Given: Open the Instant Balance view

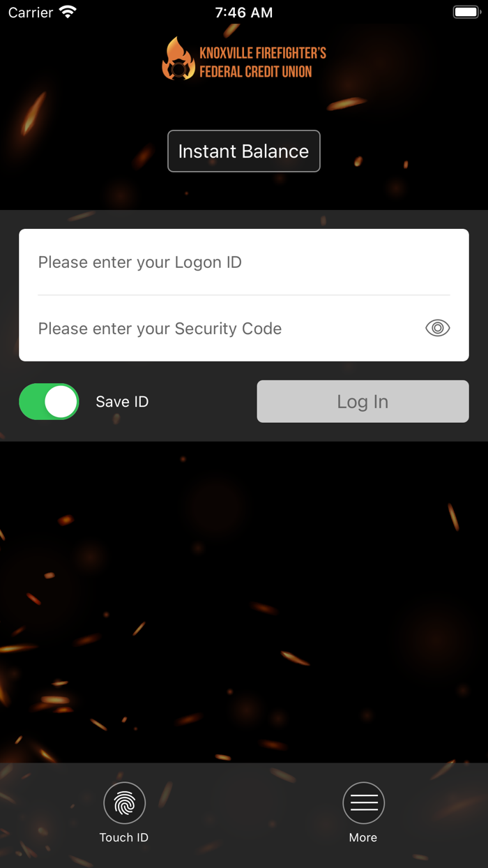Looking at the screenshot, I should pyautogui.click(x=244, y=151).
